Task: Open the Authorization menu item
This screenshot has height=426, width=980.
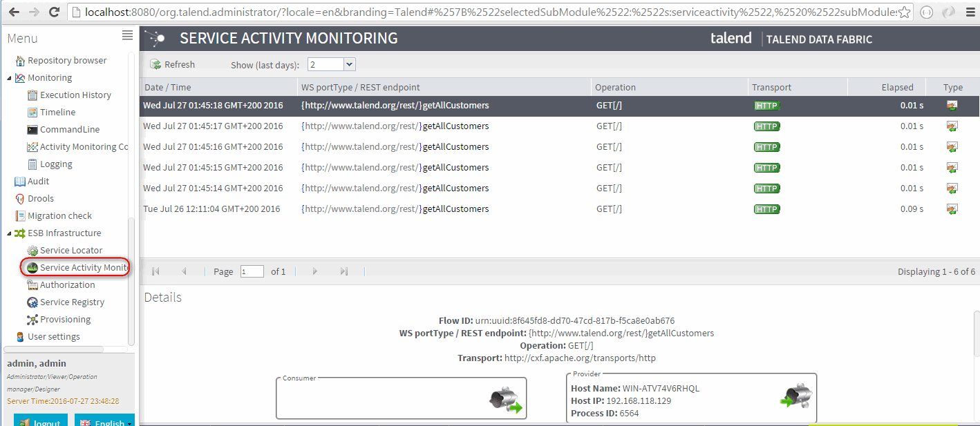Action: pyautogui.click(x=67, y=285)
